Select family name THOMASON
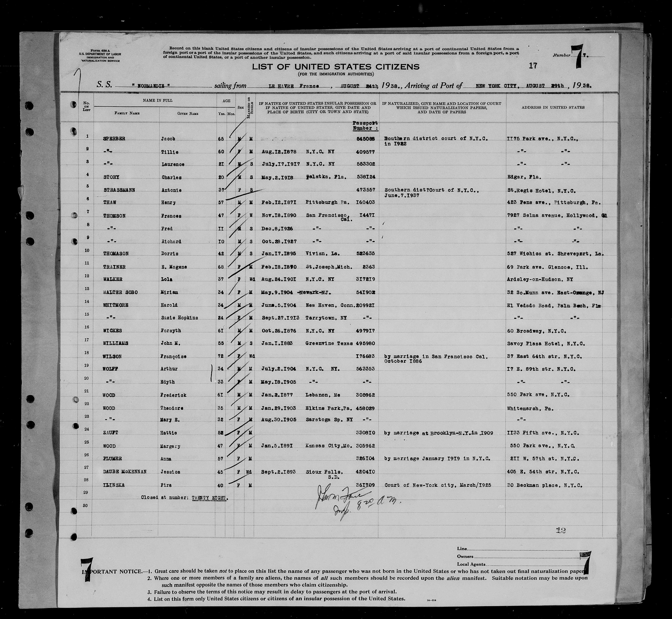Image resolution: width=672 pixels, height=619 pixels. coord(116,254)
